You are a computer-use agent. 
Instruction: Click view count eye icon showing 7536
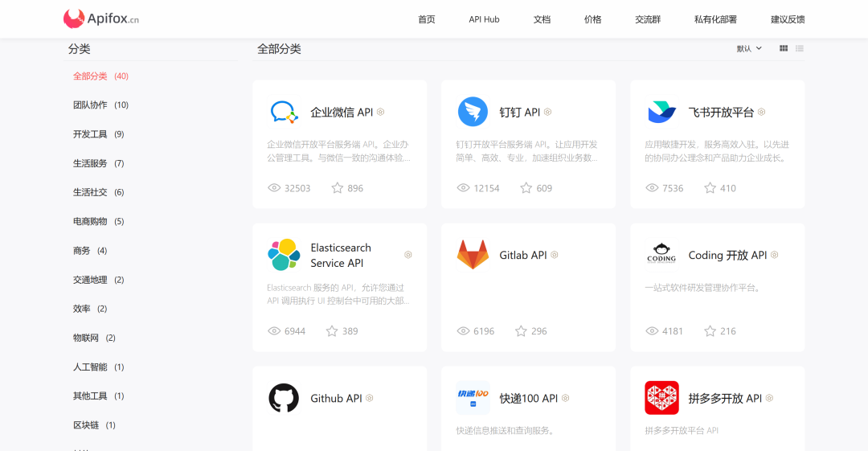click(652, 188)
